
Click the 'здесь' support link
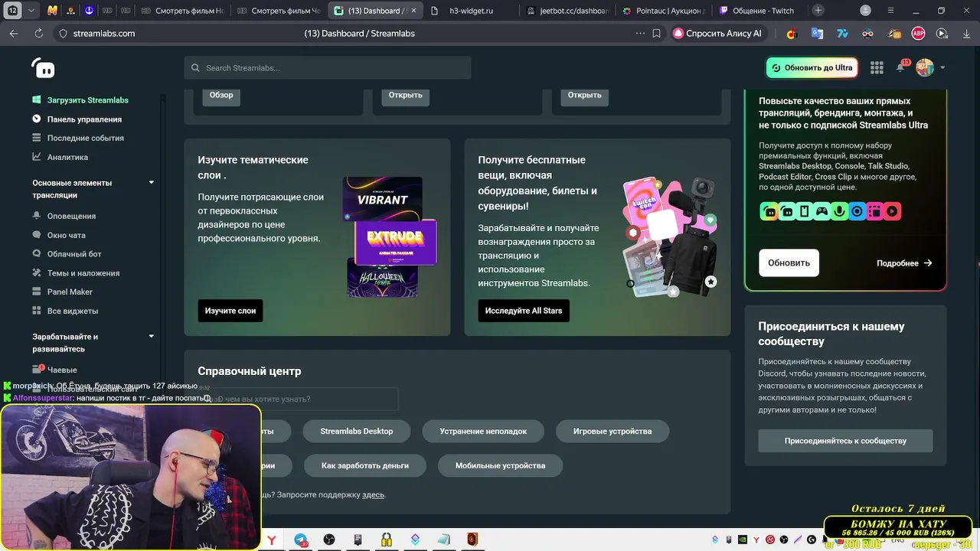tap(373, 495)
